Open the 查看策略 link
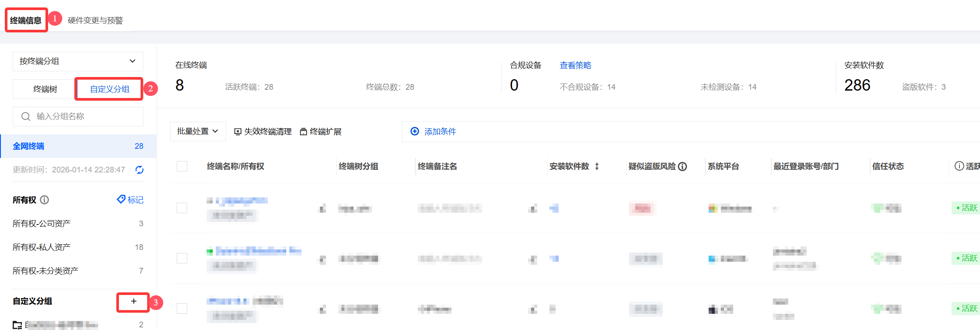 (x=575, y=65)
